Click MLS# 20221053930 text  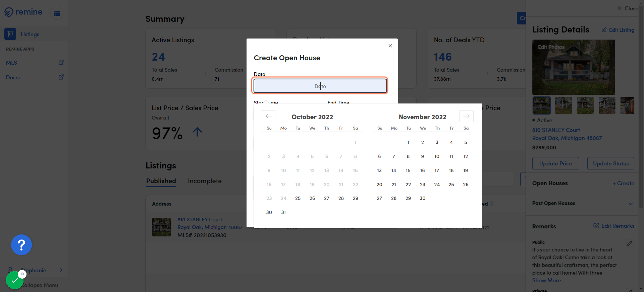202,235
